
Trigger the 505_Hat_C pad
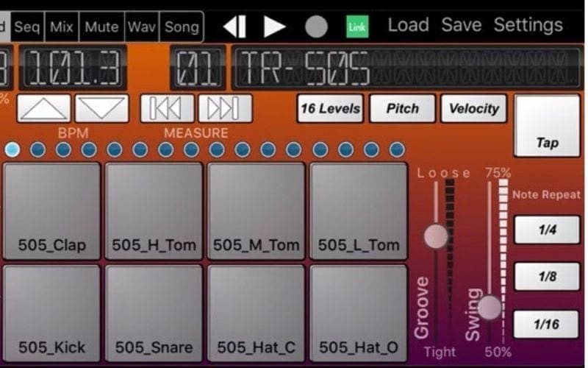coord(256,314)
